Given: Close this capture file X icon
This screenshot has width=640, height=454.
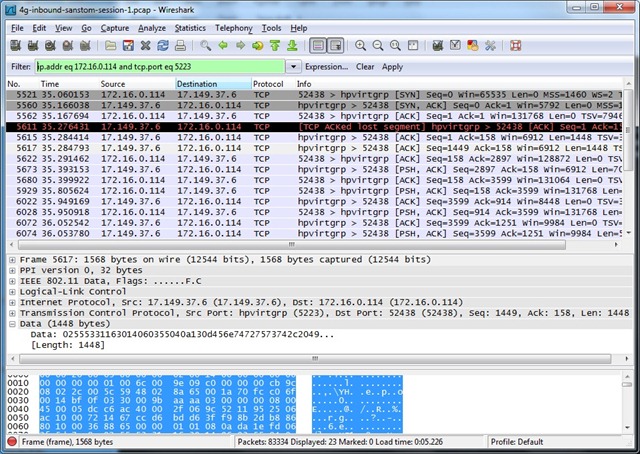Looking at the screenshot, I should click(146, 45).
